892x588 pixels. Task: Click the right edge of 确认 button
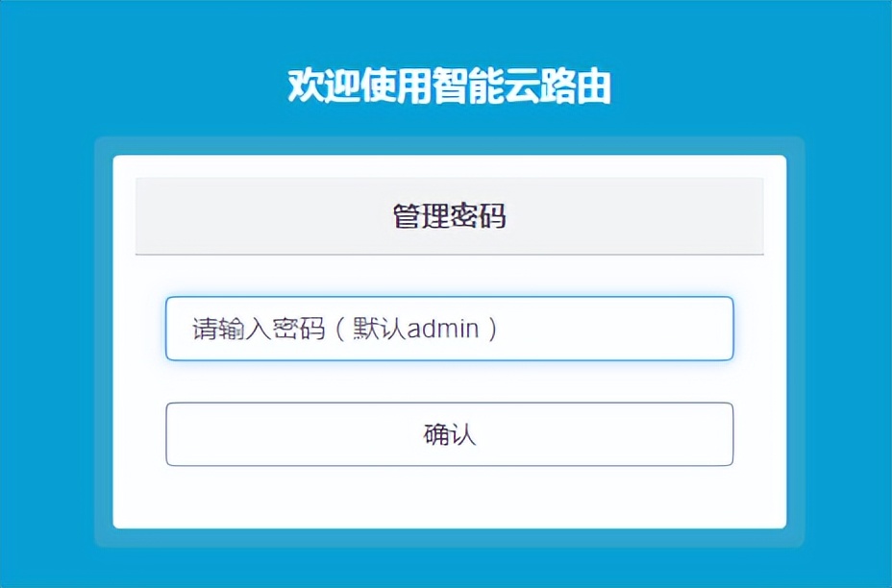coord(721,433)
